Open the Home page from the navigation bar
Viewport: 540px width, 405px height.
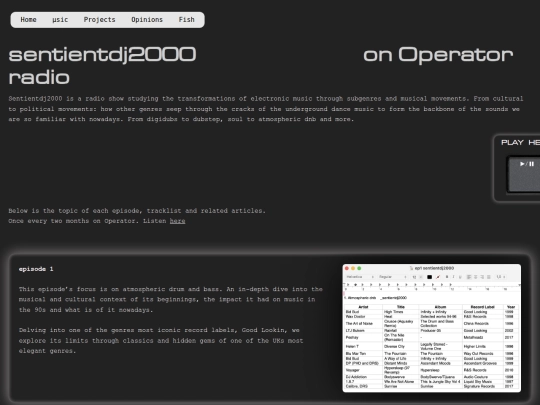pyautogui.click(x=28, y=20)
